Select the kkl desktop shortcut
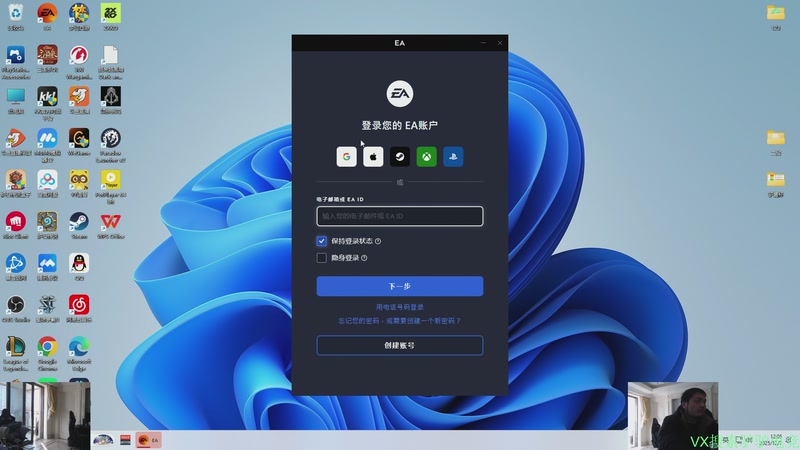Viewport: 800px width, 450px height. tap(47, 103)
